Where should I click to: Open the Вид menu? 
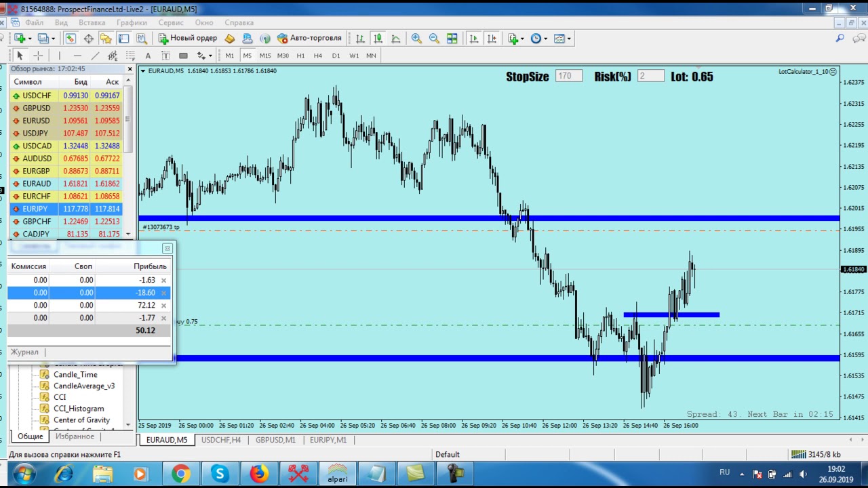[61, 22]
